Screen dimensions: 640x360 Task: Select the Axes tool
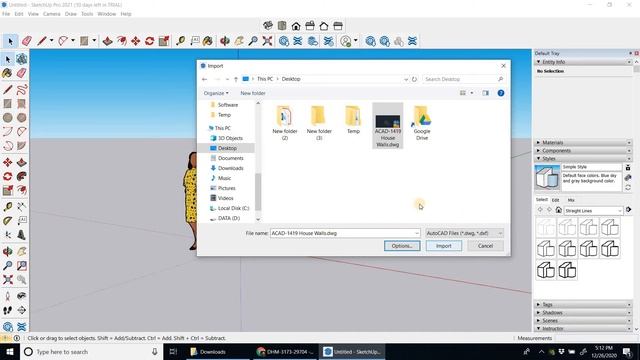[x=7, y=235]
